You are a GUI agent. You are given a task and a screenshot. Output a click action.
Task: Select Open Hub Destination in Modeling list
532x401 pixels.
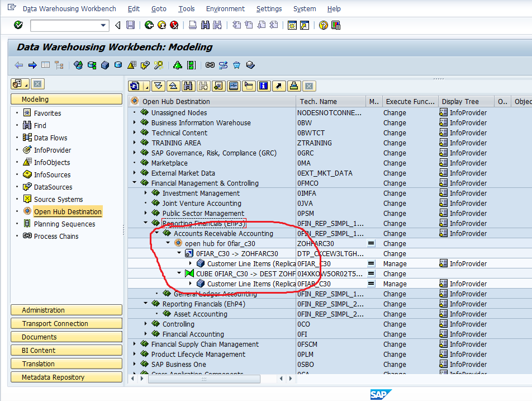click(x=68, y=211)
